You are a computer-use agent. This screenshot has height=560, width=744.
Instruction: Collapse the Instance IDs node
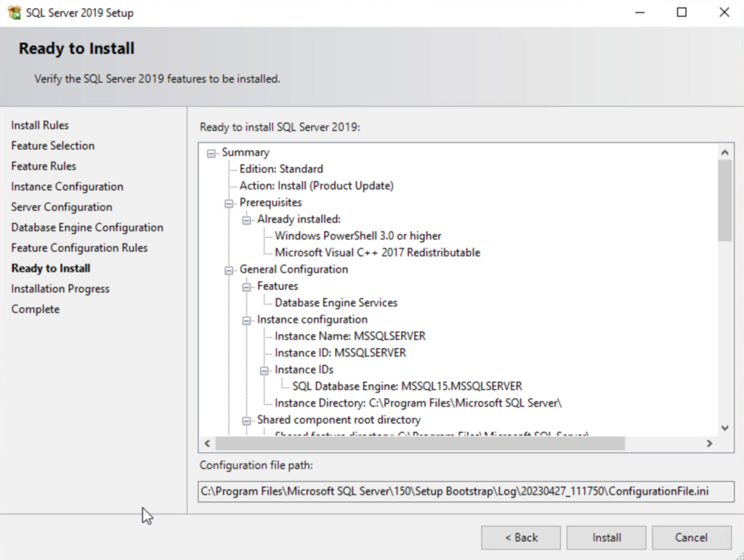tap(264, 370)
